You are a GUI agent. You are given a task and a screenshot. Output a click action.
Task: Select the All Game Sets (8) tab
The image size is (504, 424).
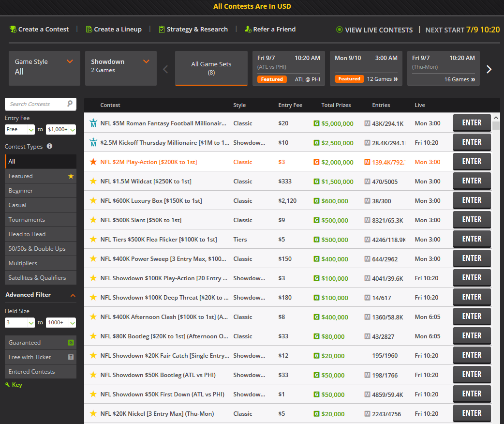click(x=211, y=68)
